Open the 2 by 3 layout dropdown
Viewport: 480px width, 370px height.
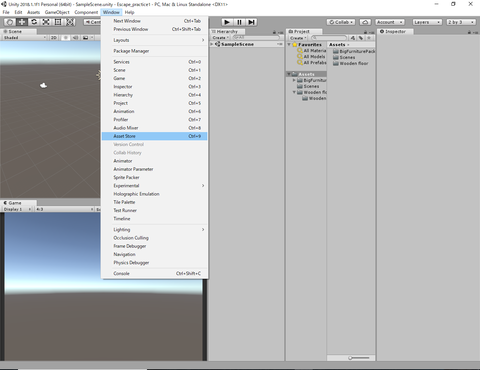(x=461, y=22)
